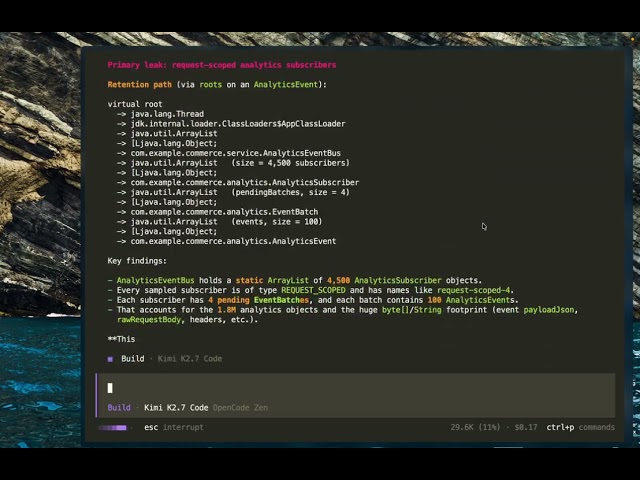640x480 pixels.
Task: Click the purple loading progress indicator
Action: [113, 427]
